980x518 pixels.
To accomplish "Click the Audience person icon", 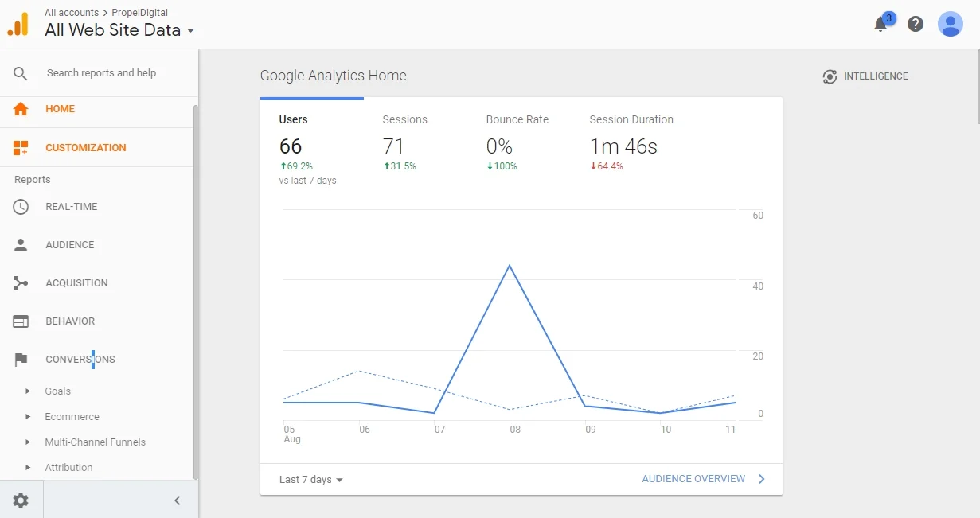I will point(21,245).
